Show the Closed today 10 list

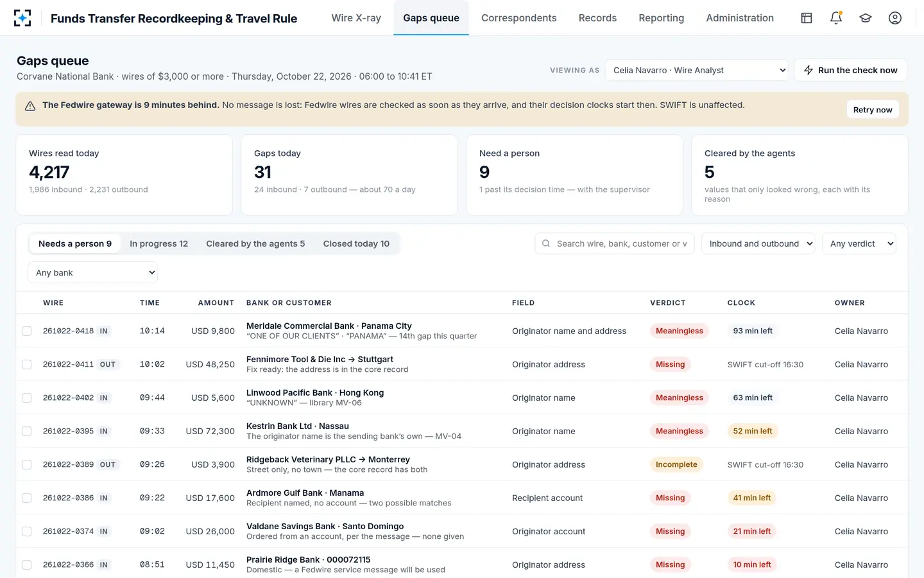(356, 243)
